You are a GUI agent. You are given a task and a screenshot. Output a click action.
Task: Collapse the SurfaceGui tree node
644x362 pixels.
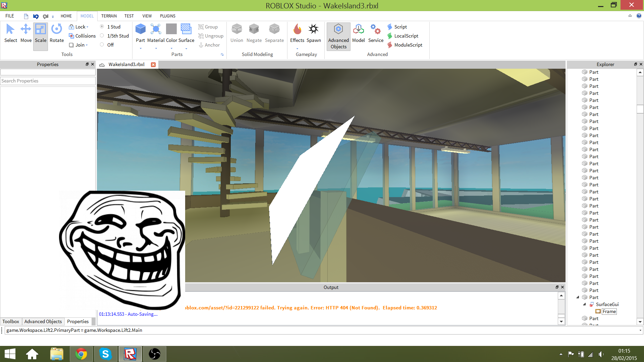click(x=585, y=304)
